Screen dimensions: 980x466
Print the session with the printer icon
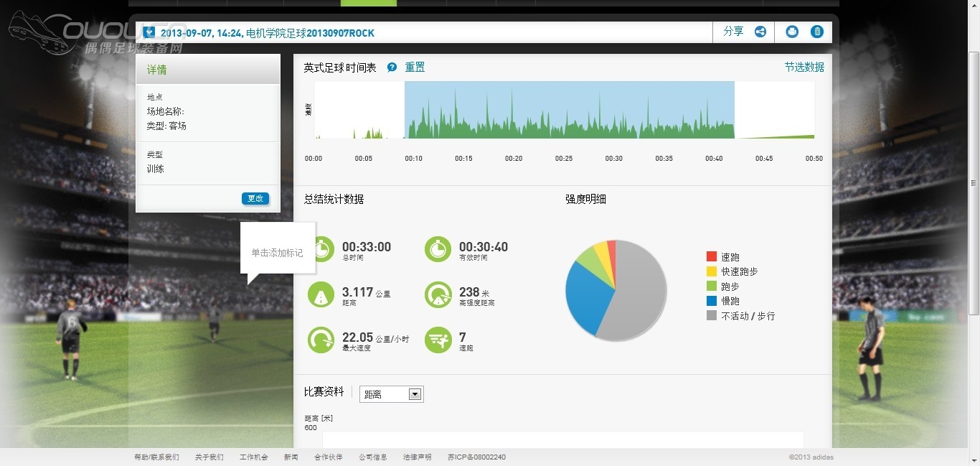click(792, 32)
